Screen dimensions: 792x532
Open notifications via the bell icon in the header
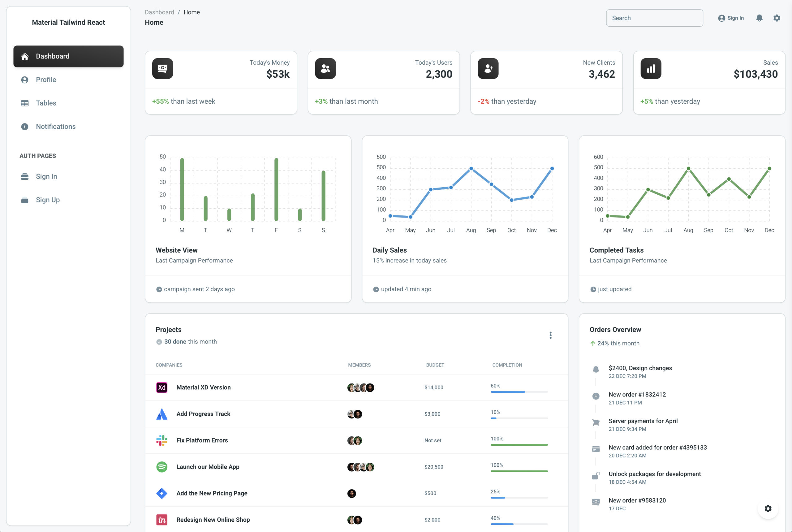759,18
